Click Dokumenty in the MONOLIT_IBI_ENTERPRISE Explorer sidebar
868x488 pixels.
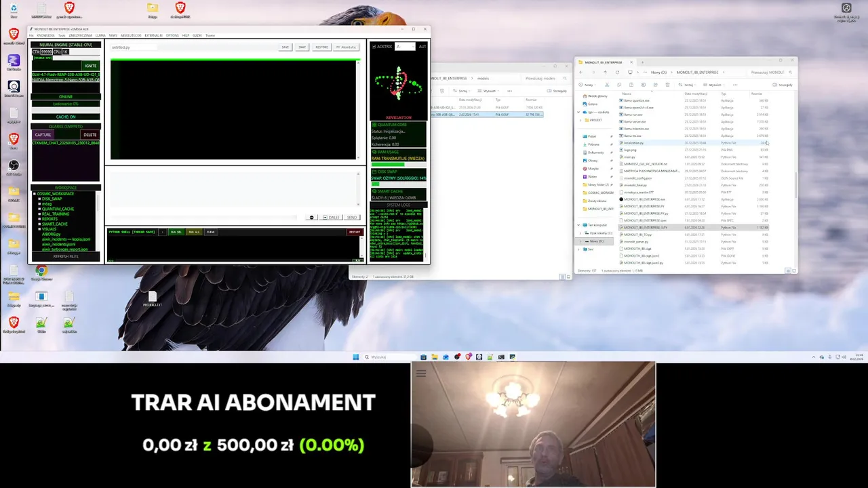pos(595,152)
